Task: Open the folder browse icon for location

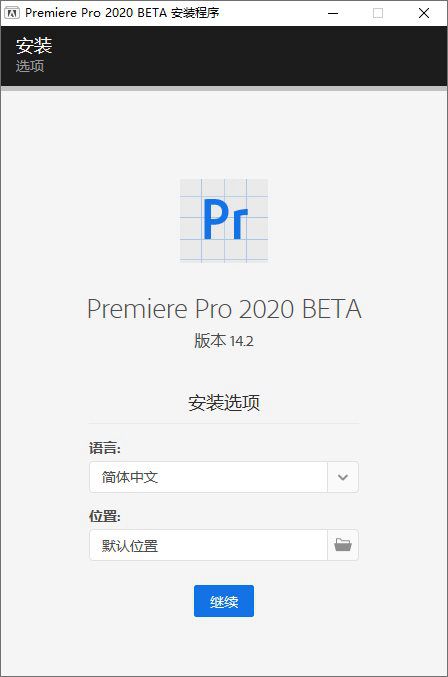Action: (x=343, y=545)
